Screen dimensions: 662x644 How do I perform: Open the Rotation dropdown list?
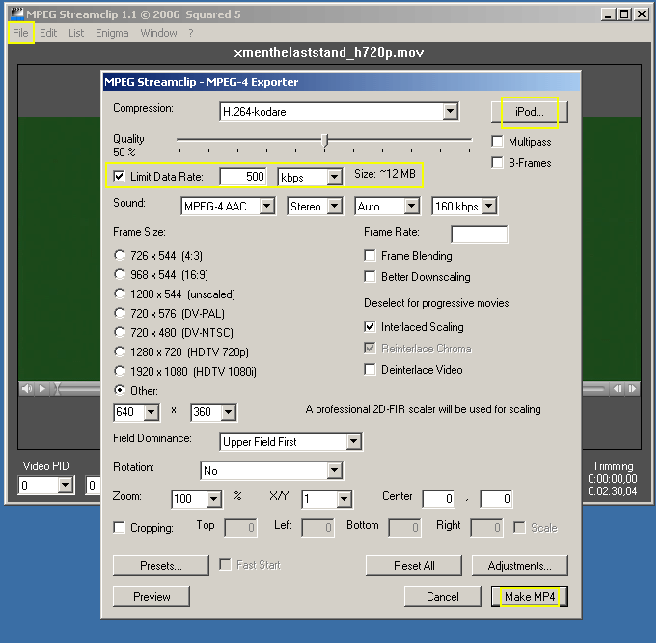click(334, 471)
